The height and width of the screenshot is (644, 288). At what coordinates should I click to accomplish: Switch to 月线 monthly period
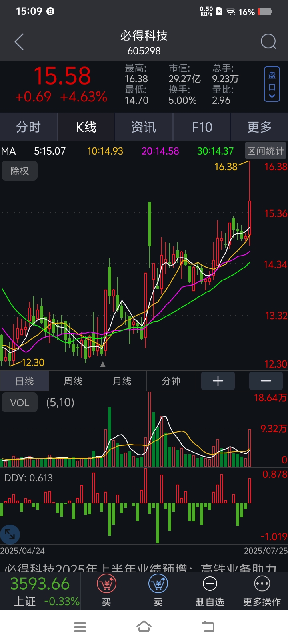tap(122, 381)
